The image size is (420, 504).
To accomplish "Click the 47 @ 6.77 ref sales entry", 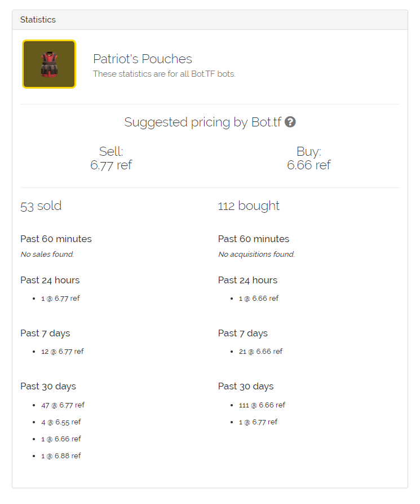I will [63, 405].
